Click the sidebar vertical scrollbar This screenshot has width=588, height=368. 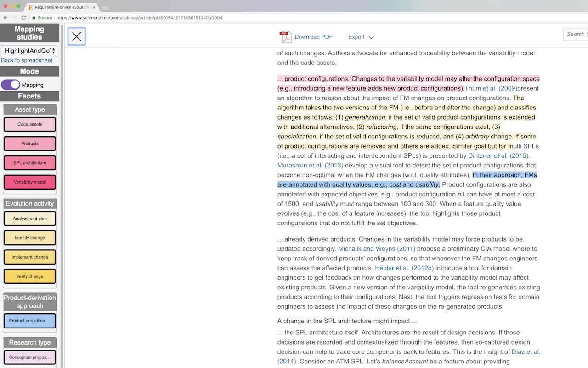click(62, 195)
